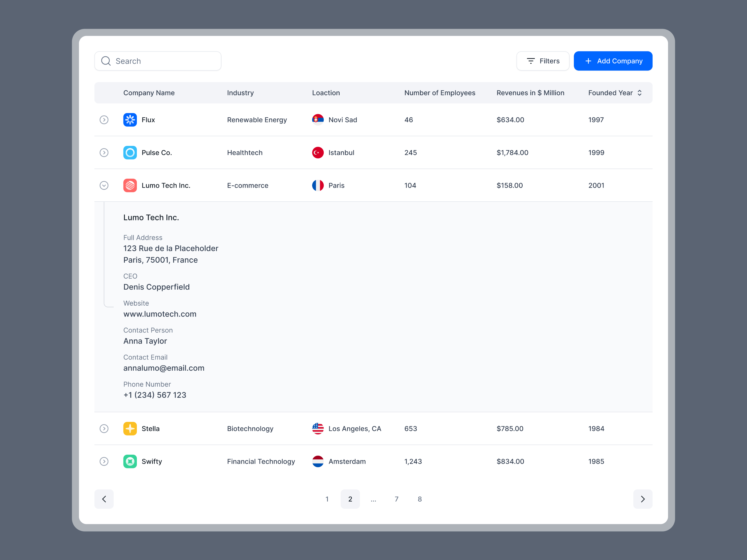Click the Pulse Co. logo icon
This screenshot has width=747, height=560.
(x=130, y=153)
